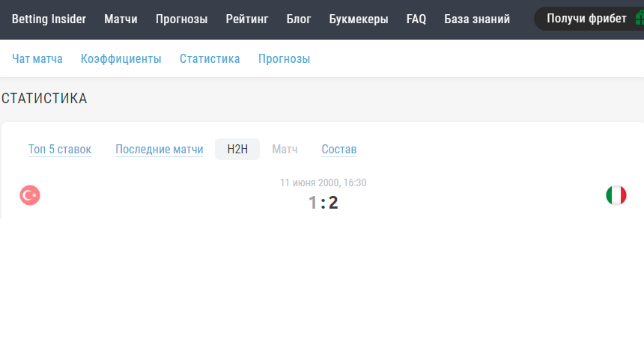
Task: Click the СТАТИСТИКА section heading
Action: (x=44, y=99)
